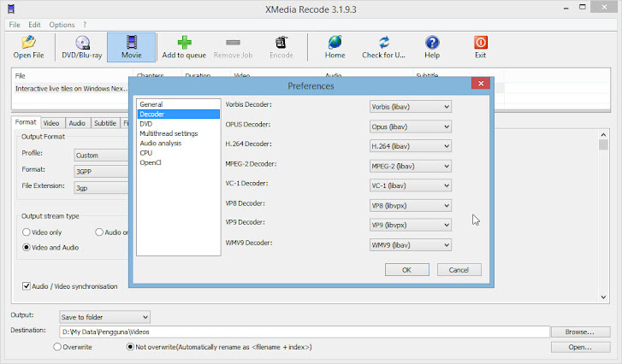The width and height of the screenshot is (622, 364).
Task: Select the Not overwrite radio button
Action: (130, 347)
